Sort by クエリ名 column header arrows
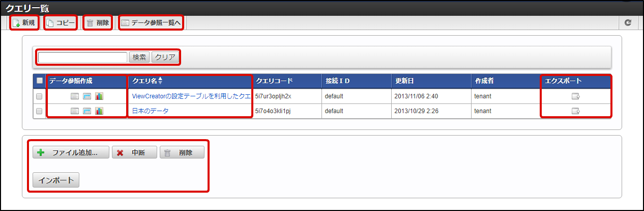Image resolution: width=644 pixels, height=211 pixels. 161,81
